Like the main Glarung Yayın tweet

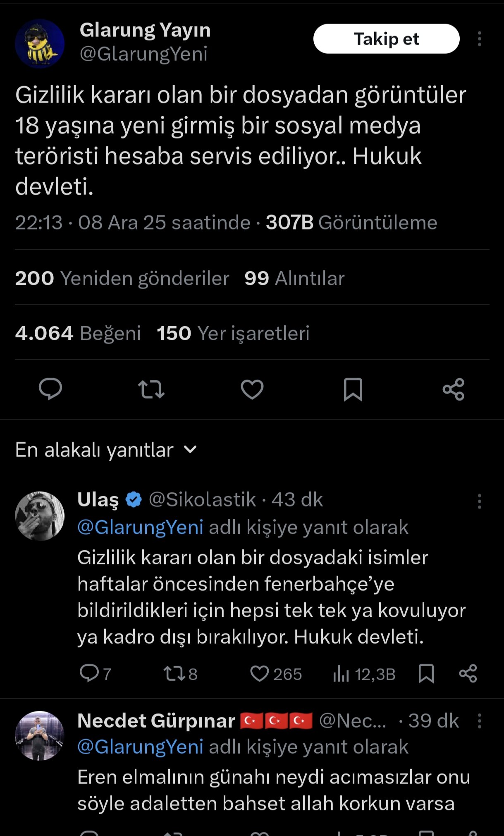click(252, 389)
